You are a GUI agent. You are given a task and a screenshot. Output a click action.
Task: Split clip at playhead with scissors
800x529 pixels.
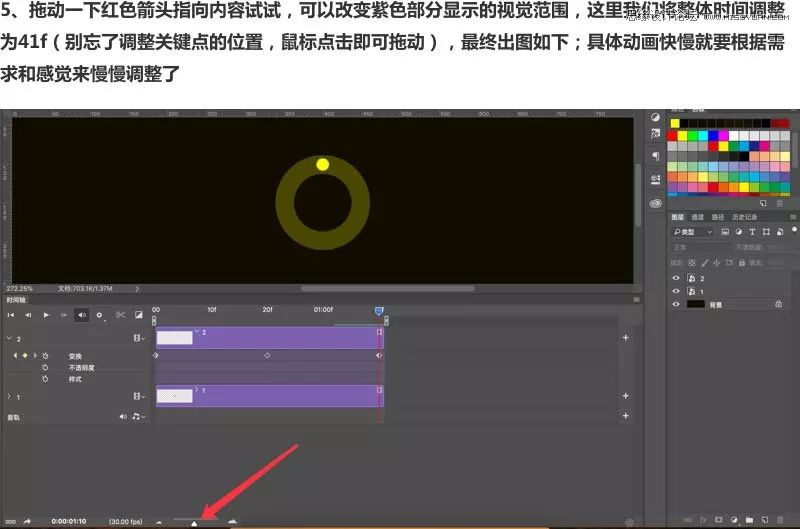click(120, 315)
